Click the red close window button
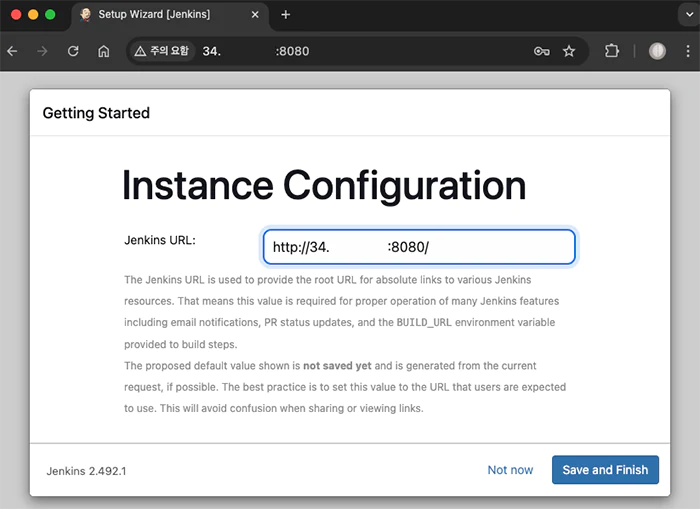The image size is (700, 509). pos(16,15)
